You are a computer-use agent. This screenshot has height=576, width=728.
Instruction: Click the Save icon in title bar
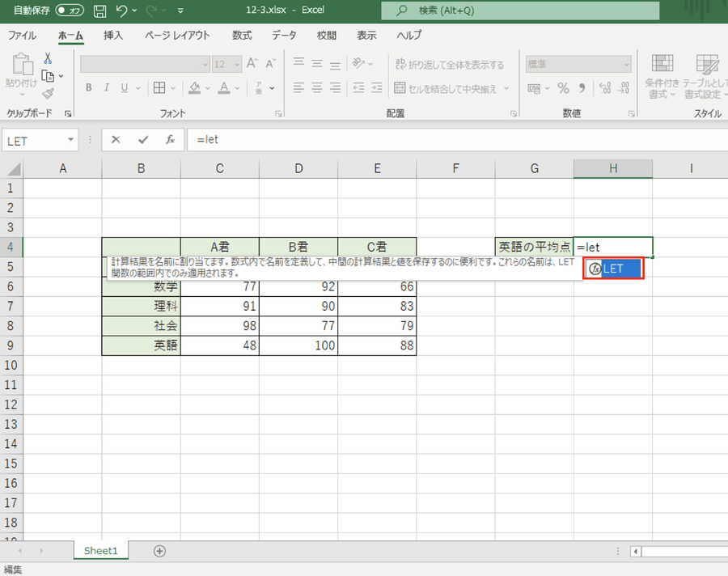point(99,11)
